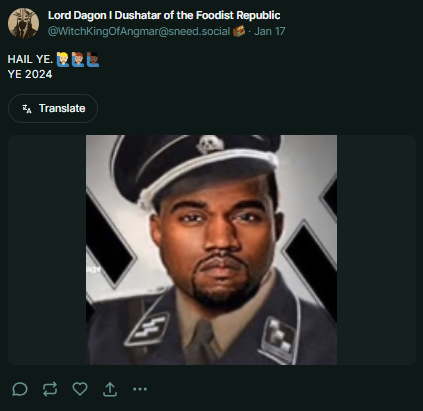Click the first light-skinned raised-hand emoji

click(x=63, y=59)
